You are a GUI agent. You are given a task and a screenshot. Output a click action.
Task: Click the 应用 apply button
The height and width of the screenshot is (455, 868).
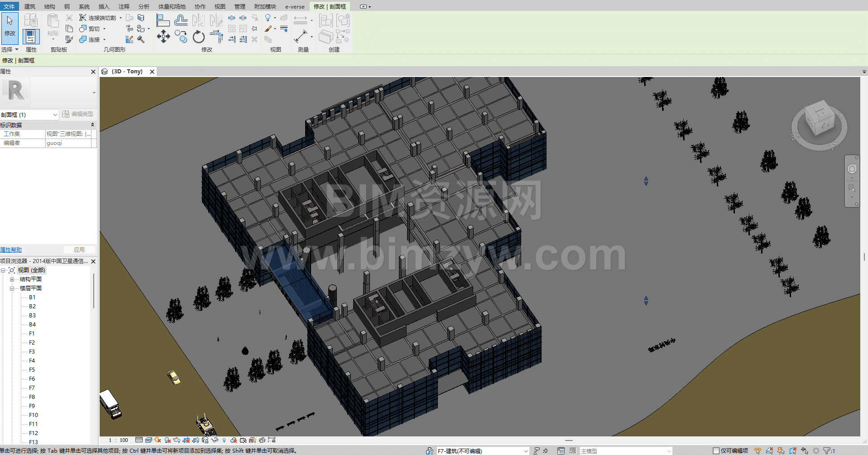[x=79, y=250]
